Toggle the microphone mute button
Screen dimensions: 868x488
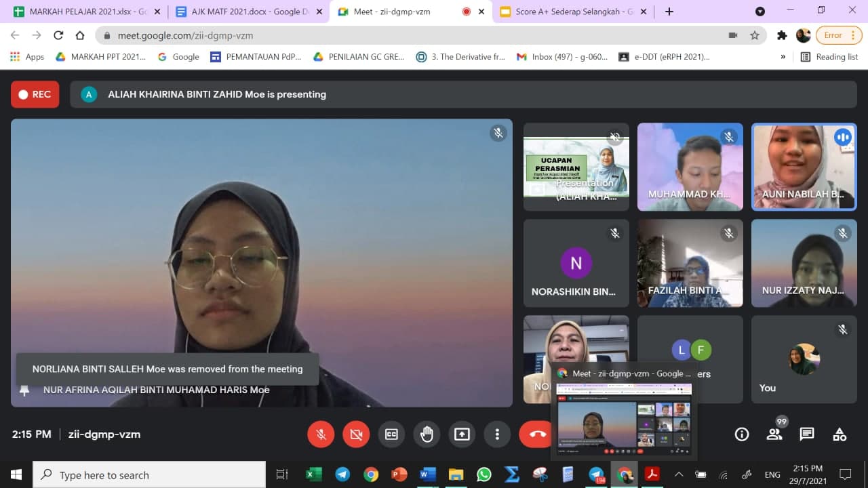(x=321, y=434)
